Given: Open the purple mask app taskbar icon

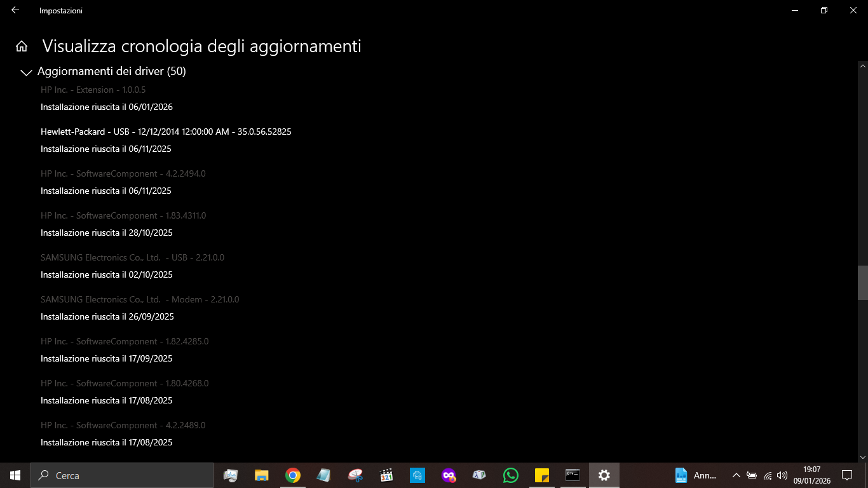Looking at the screenshot, I should (x=449, y=475).
